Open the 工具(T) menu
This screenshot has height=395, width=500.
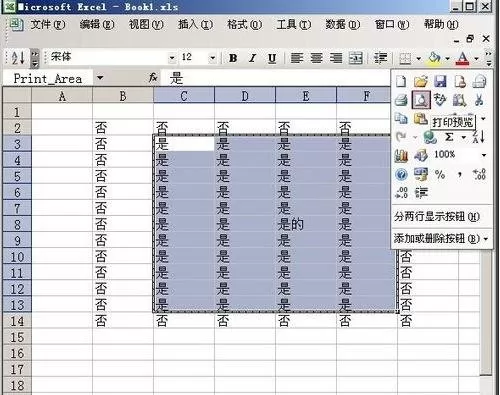(x=294, y=24)
